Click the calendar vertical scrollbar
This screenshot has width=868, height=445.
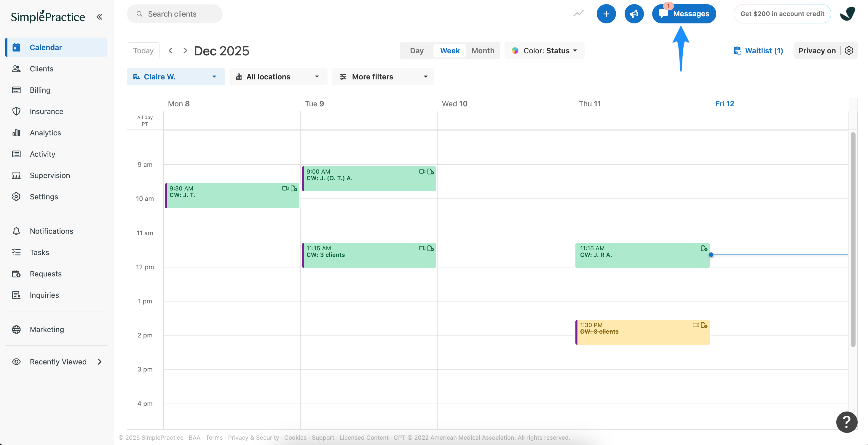point(853,239)
